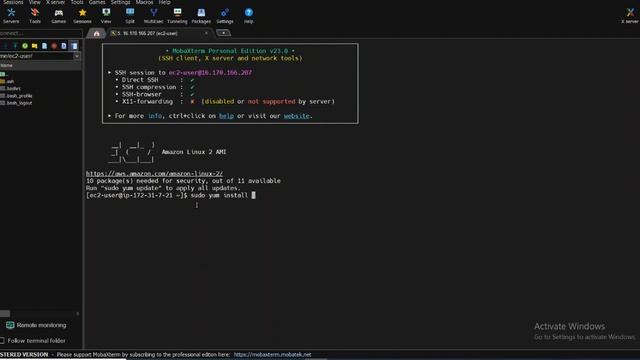Click the yellow new folder icon in SFTP toolbar
This screenshot has height=360, width=640.
tap(35, 46)
